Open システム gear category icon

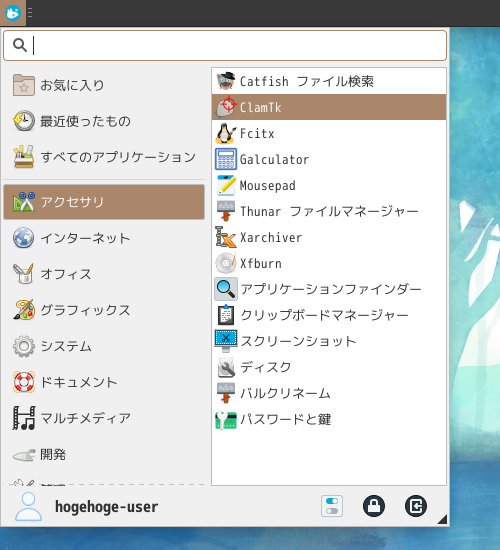[x=24, y=346]
